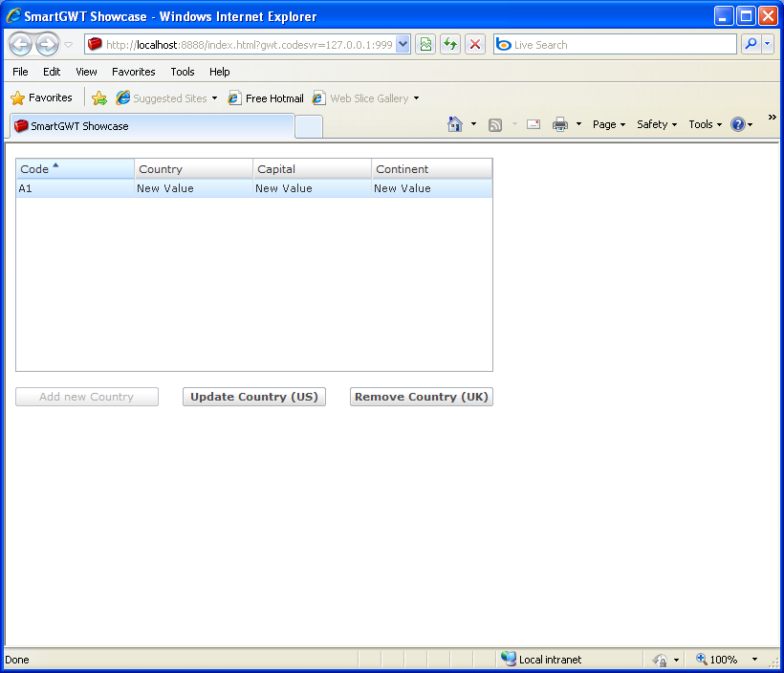The image size is (784, 673).
Task: Expand the zoom level dropdown arrow
Action: tap(754, 660)
